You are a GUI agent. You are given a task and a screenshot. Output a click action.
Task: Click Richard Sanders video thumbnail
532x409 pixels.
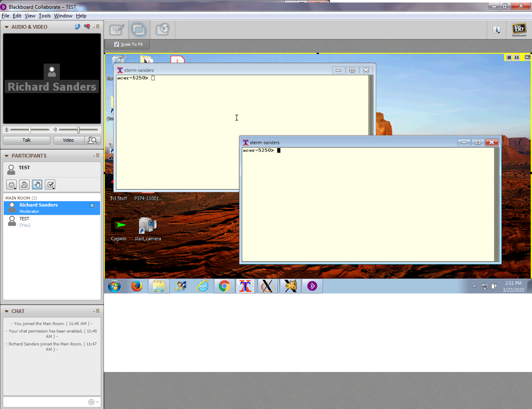(52, 79)
